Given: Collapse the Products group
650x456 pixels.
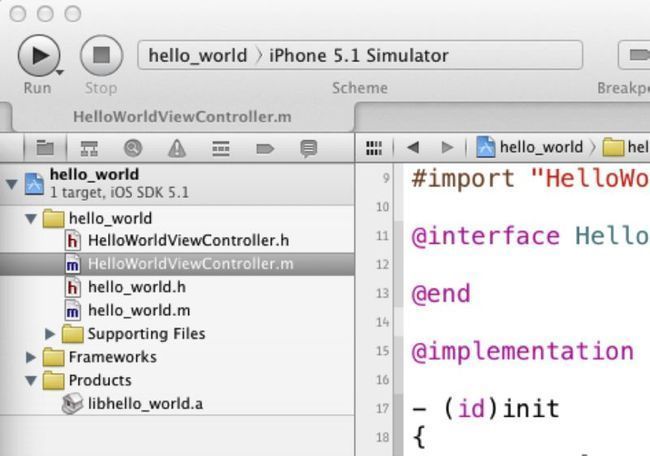Looking at the screenshot, I should pos(31,380).
